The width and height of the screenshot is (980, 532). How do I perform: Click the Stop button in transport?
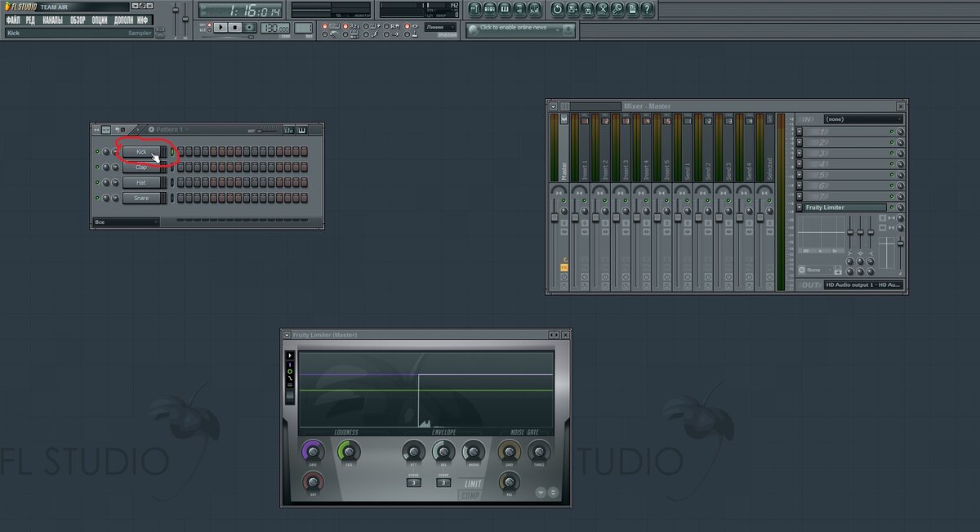tap(235, 27)
